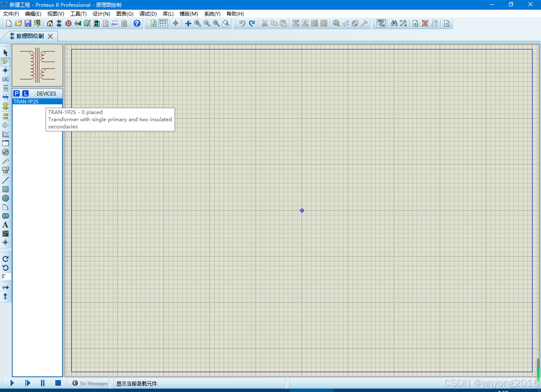Select Virtual Instruments Mode tool
The image size is (541, 392).
(5, 170)
